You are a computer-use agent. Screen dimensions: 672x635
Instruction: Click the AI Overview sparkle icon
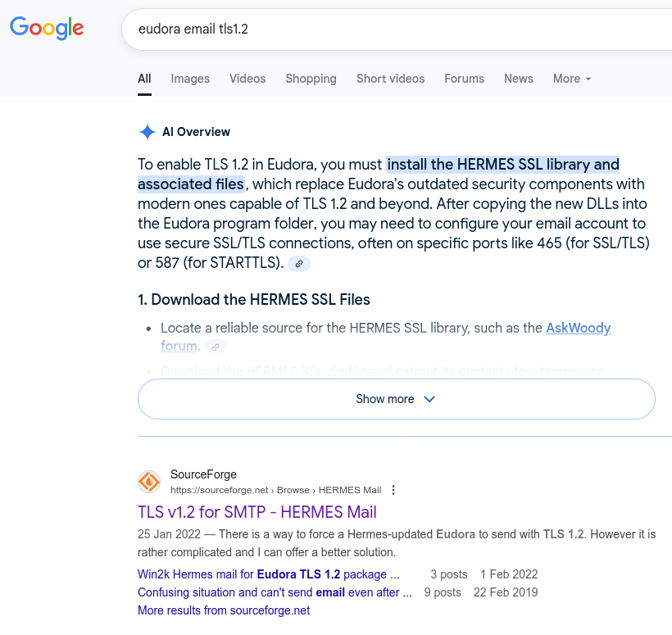pyautogui.click(x=148, y=132)
